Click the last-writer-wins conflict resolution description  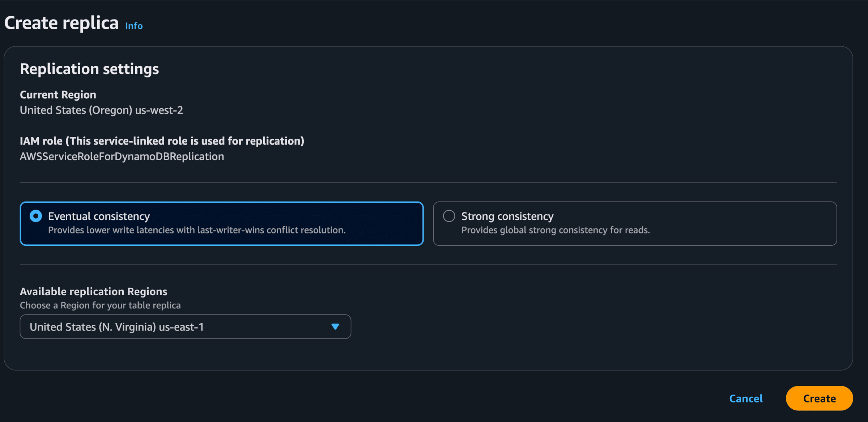(197, 230)
